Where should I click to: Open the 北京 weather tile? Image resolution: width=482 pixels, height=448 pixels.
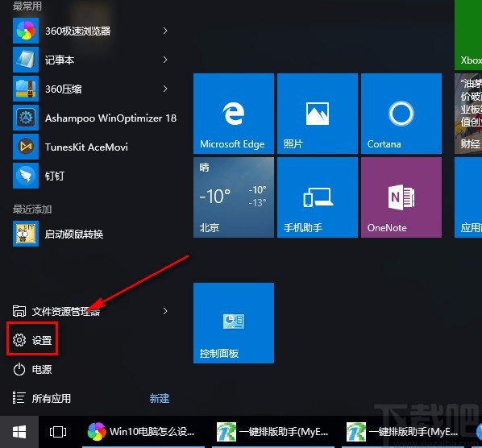pos(234,197)
